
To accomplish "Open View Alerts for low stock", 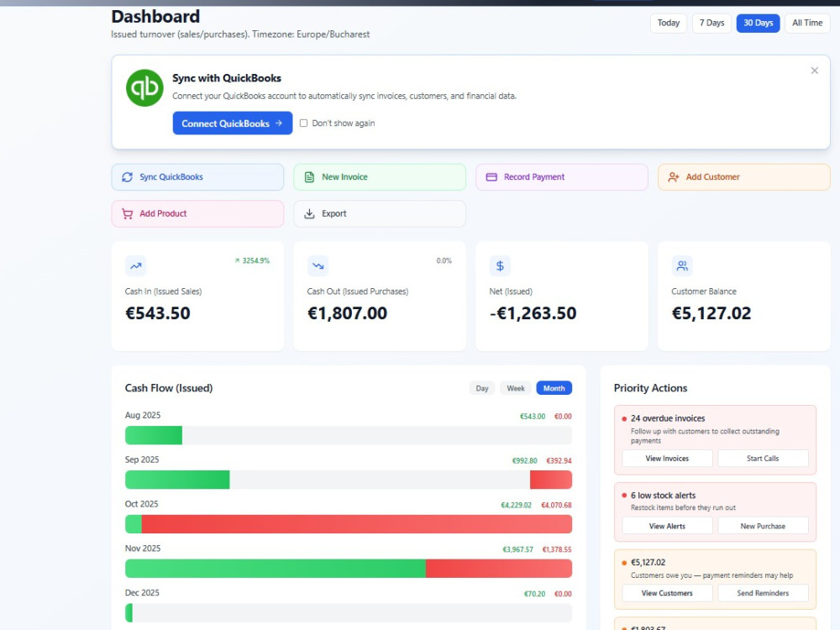I will [667, 526].
